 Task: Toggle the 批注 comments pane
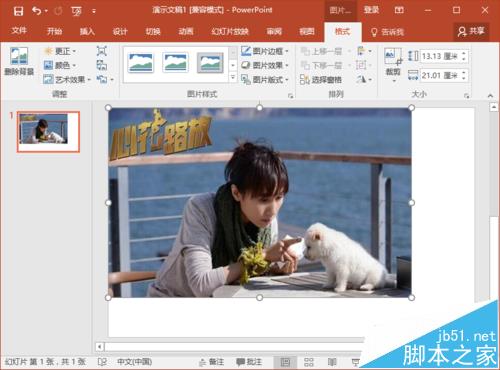coord(249,362)
